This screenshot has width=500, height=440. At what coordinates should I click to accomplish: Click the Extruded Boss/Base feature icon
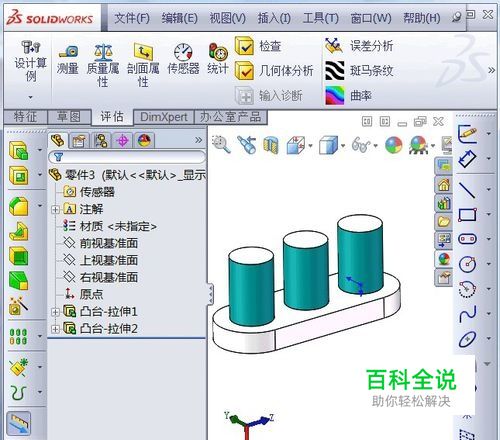(18, 150)
